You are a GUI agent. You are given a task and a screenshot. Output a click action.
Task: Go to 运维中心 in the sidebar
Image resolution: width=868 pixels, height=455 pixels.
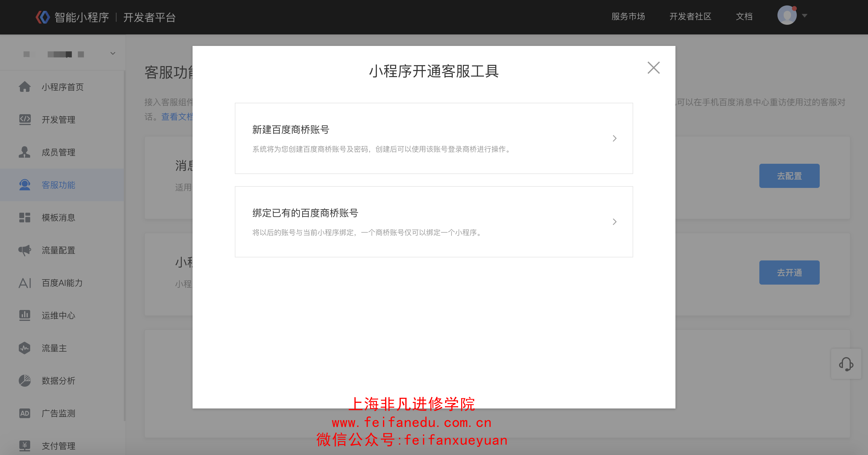click(62, 315)
